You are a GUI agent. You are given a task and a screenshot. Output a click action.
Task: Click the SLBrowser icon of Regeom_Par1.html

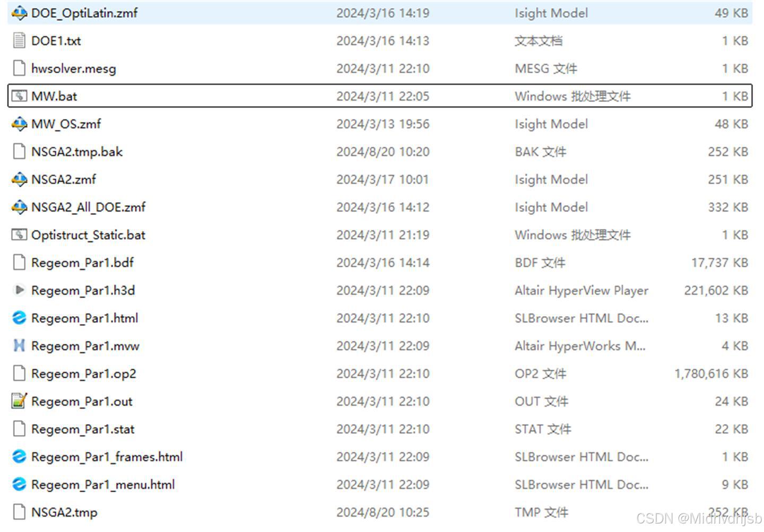tap(20, 318)
